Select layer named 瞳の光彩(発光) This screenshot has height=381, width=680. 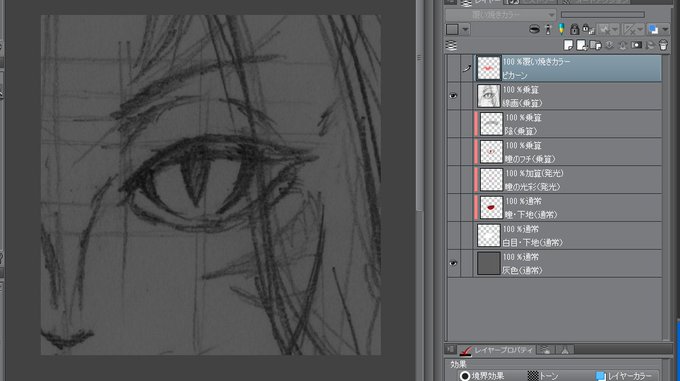568,179
